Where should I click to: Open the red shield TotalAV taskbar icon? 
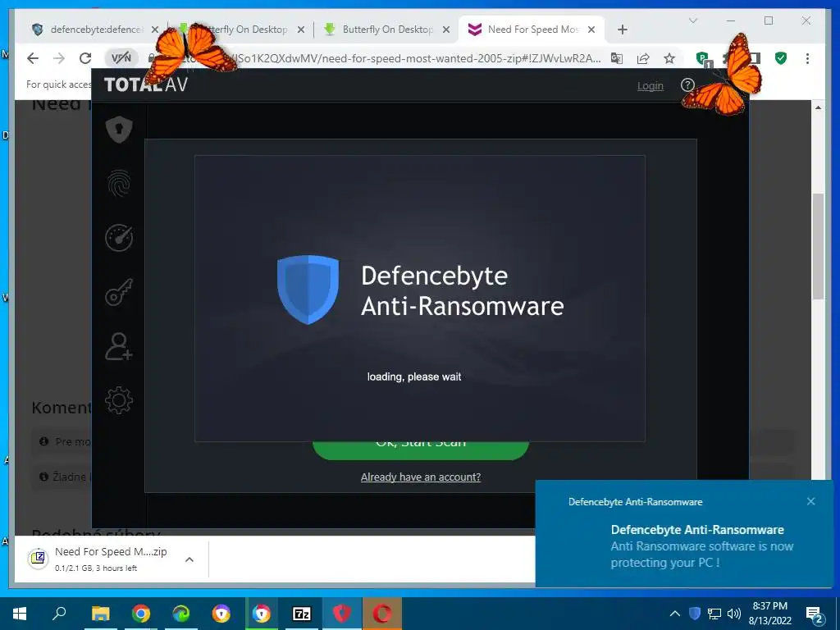pos(342,614)
